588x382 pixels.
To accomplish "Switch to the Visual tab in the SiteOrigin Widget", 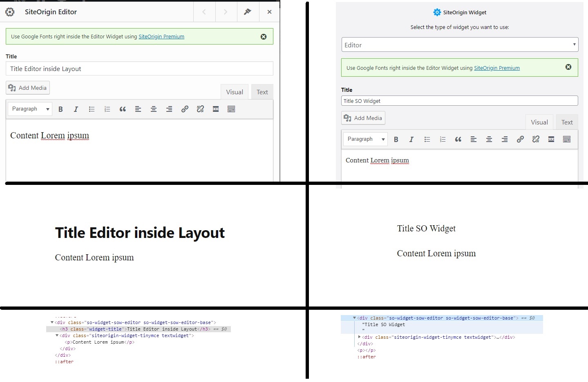I will 539,122.
